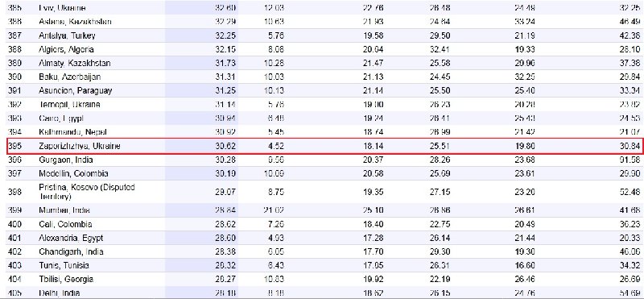644x299 pixels.
Task: Select the Alexandria, Egypt city name
Action: [x=71, y=238]
